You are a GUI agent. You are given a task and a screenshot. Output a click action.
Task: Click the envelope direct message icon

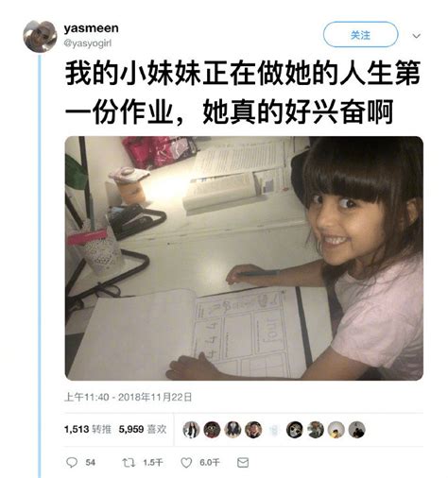pos(243,462)
